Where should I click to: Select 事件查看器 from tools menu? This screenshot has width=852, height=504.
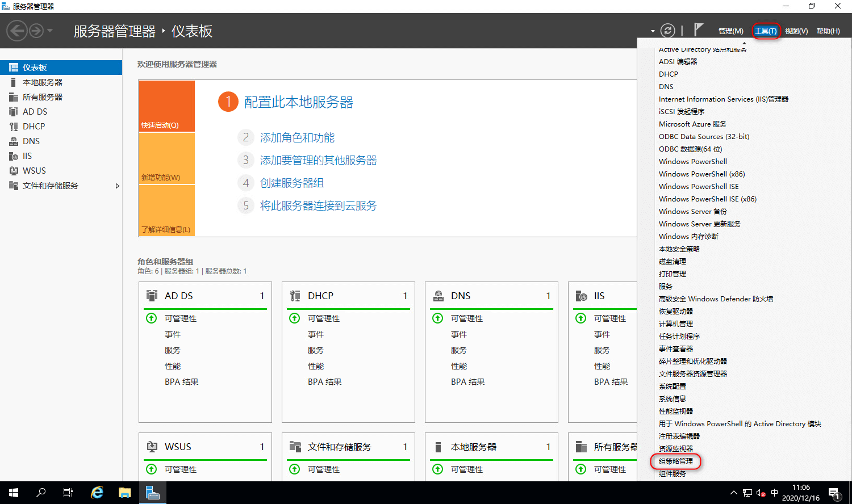(x=676, y=349)
